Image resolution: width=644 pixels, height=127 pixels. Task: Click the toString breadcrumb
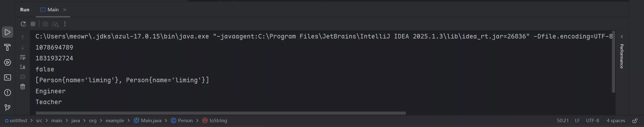pos(218,121)
